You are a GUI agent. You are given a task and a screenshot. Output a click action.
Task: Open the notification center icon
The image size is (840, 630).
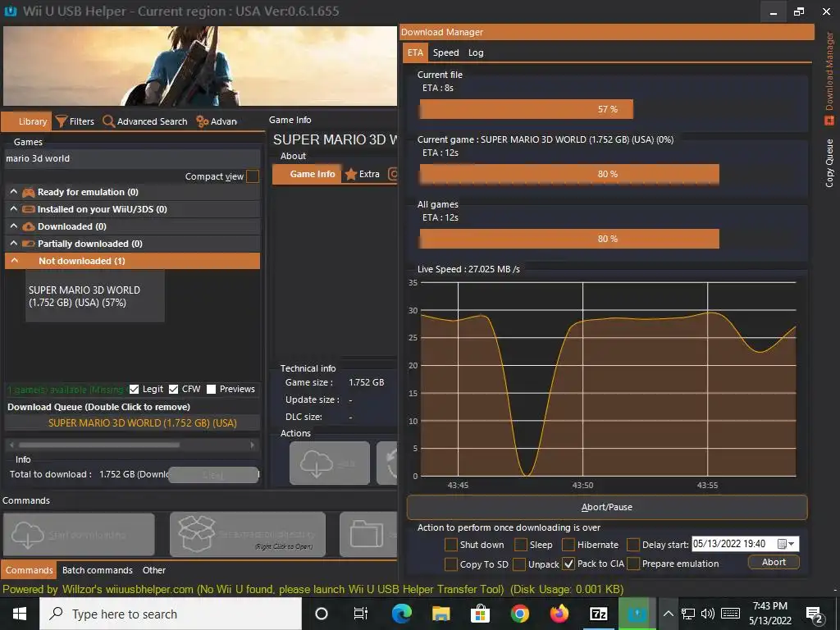[x=815, y=615]
